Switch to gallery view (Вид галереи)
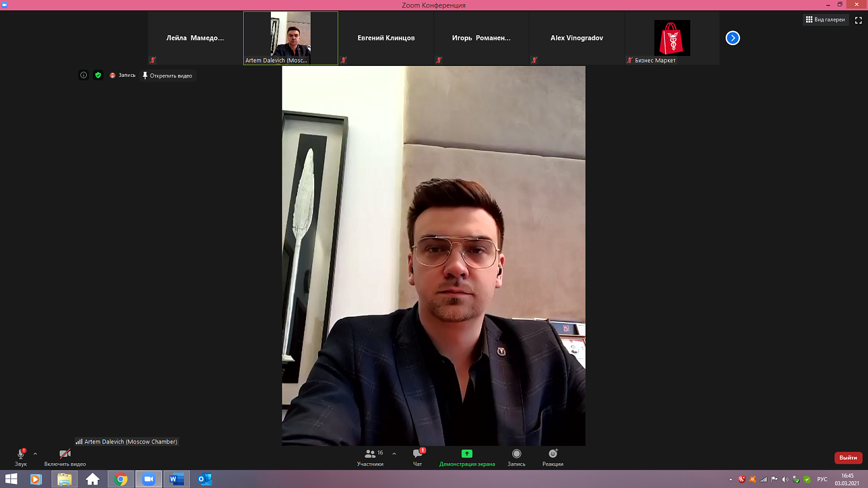 pos(825,20)
